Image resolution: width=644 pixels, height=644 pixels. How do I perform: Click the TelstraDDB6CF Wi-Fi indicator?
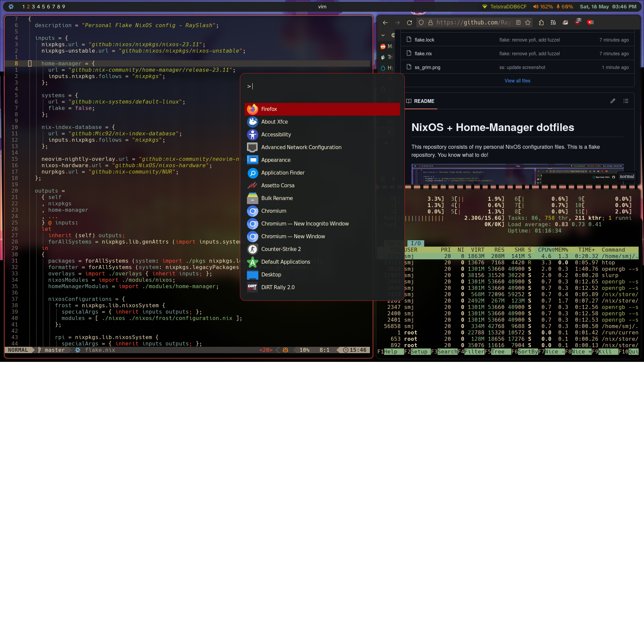[x=504, y=7]
